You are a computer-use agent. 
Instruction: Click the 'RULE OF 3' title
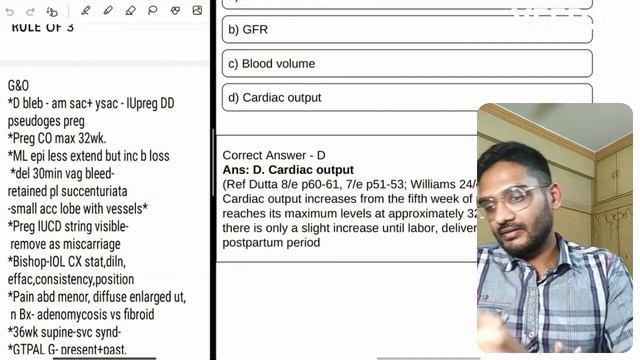pyautogui.click(x=42, y=27)
